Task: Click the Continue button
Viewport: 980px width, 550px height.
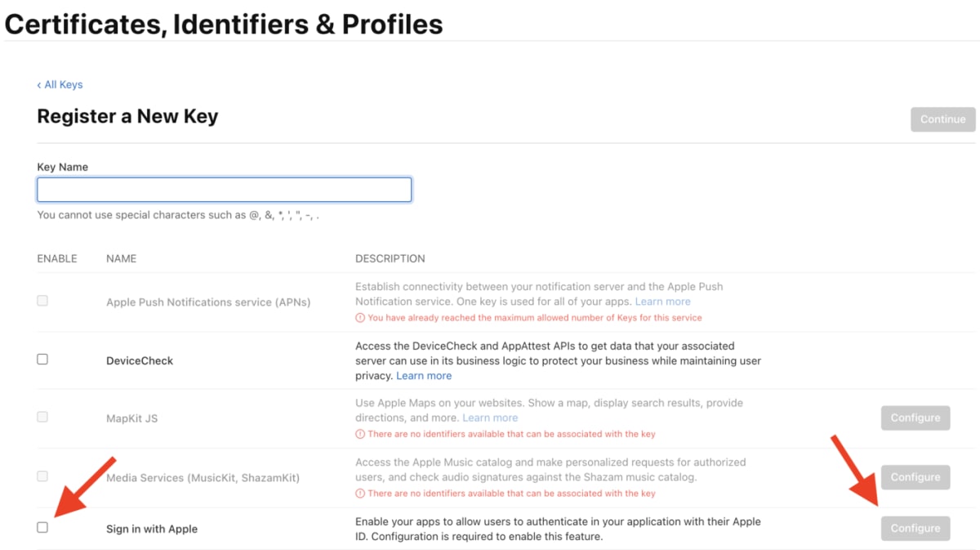Action: click(x=942, y=119)
